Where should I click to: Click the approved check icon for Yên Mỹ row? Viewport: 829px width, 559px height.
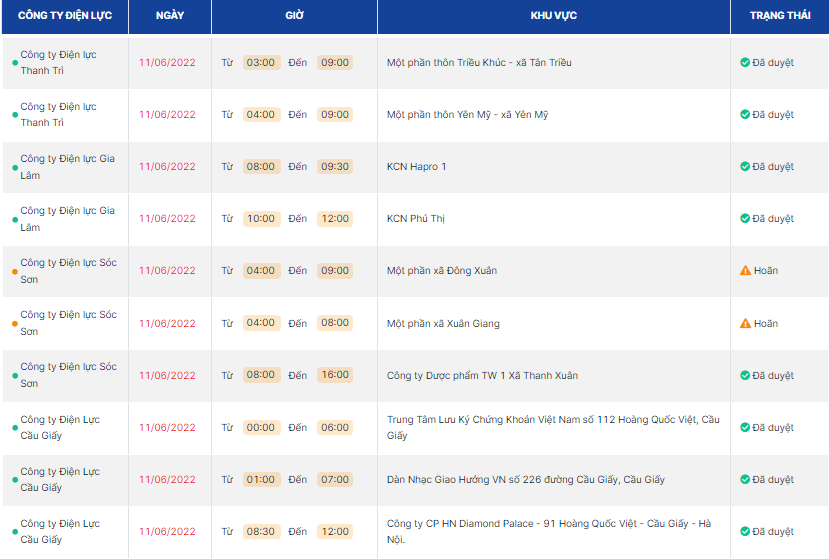click(745, 114)
